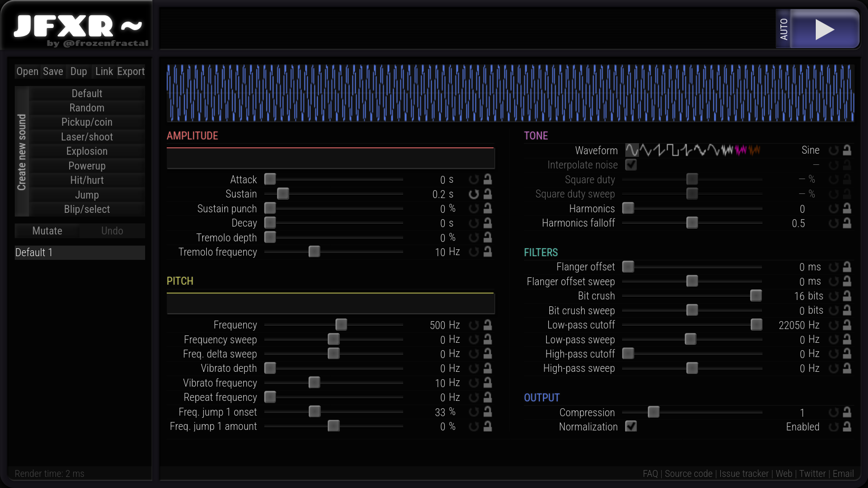Lock the Sustain parameter
868x488 pixels.
coord(488,194)
